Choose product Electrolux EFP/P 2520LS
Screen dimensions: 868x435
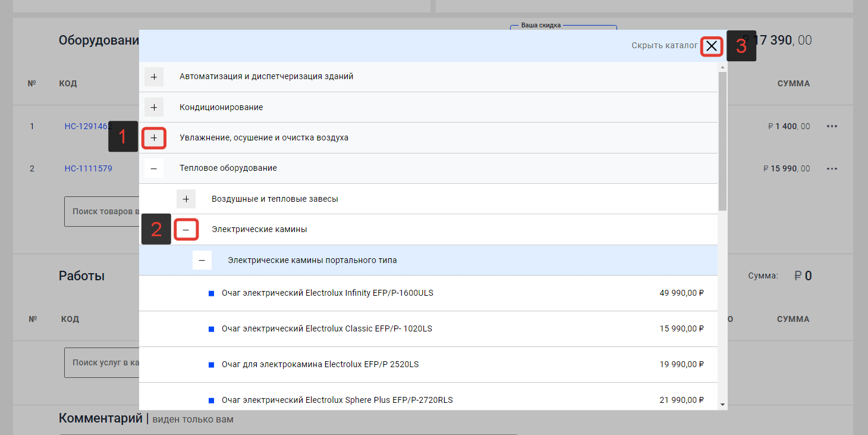(320, 364)
